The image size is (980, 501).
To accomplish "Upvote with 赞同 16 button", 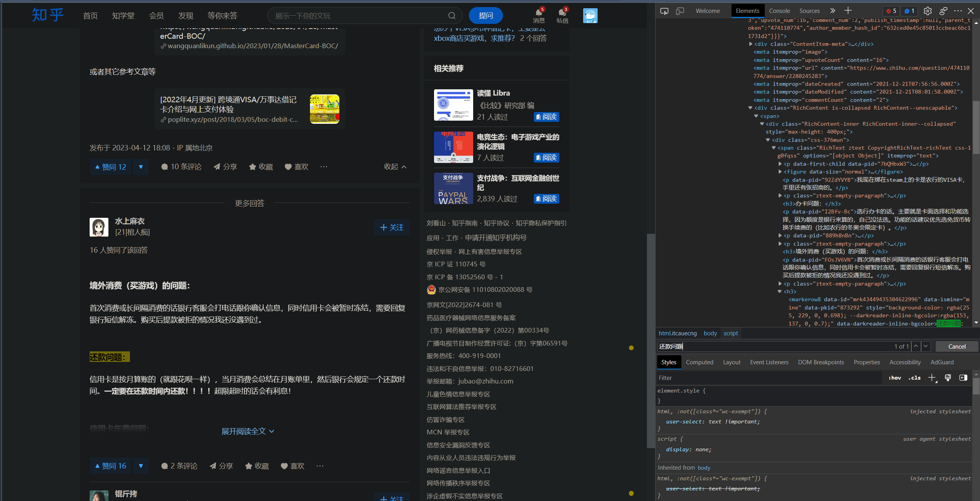I will tap(110, 466).
